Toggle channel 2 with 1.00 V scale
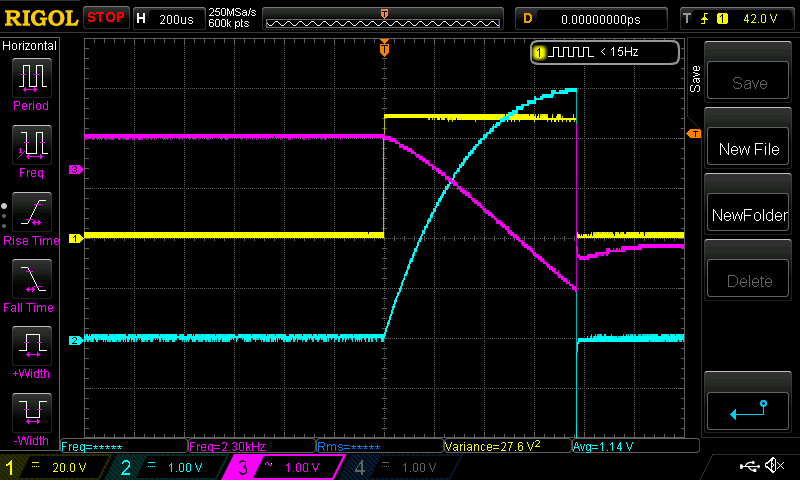The image size is (800, 480). click(171, 467)
